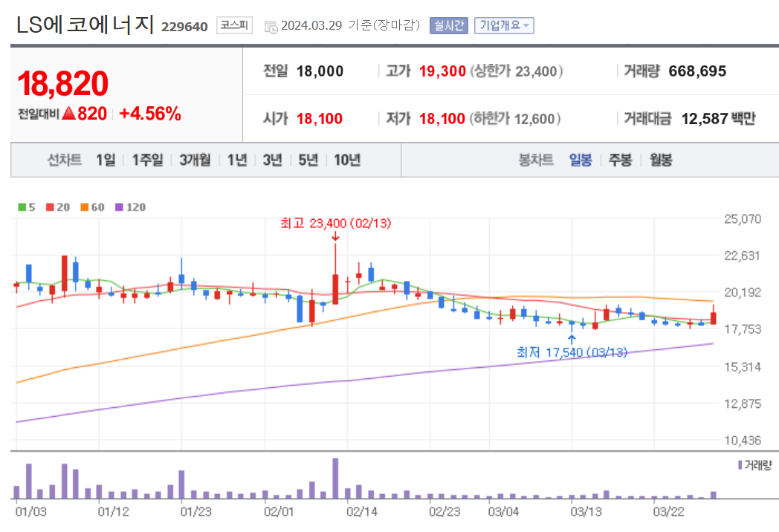Click the tallest volume bar near 02/14
The image size is (779, 532).
tap(335, 479)
